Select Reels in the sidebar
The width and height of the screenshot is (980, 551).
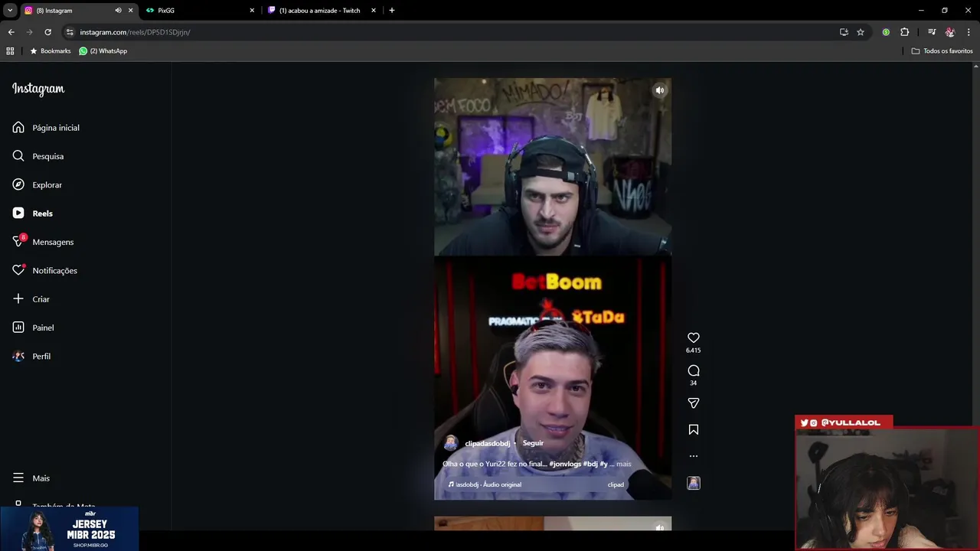tap(33, 214)
